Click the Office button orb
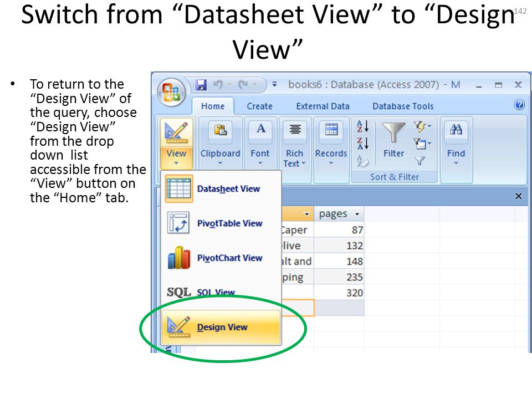532x399 pixels. point(172,91)
